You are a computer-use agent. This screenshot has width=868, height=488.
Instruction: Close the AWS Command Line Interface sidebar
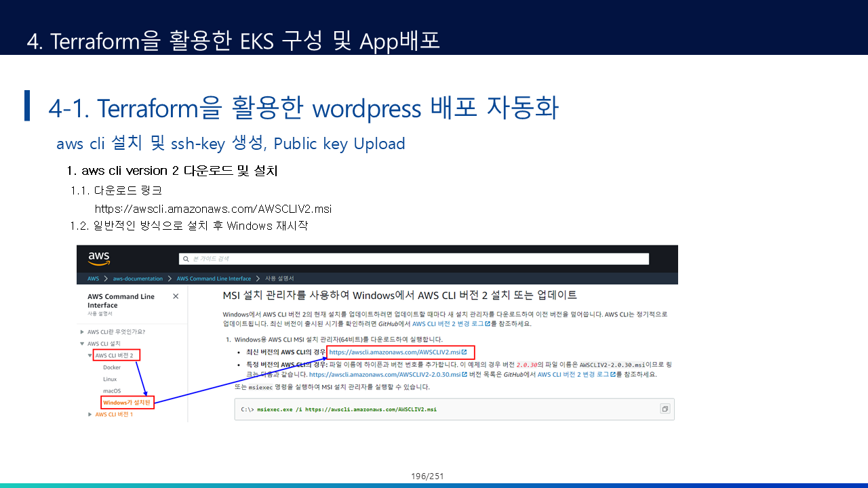pos(176,296)
